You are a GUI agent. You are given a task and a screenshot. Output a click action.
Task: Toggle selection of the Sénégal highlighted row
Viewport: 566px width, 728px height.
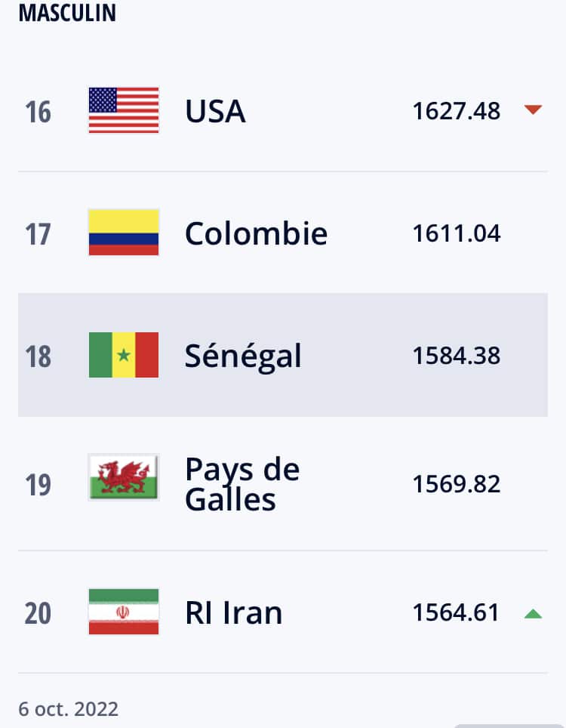point(283,354)
